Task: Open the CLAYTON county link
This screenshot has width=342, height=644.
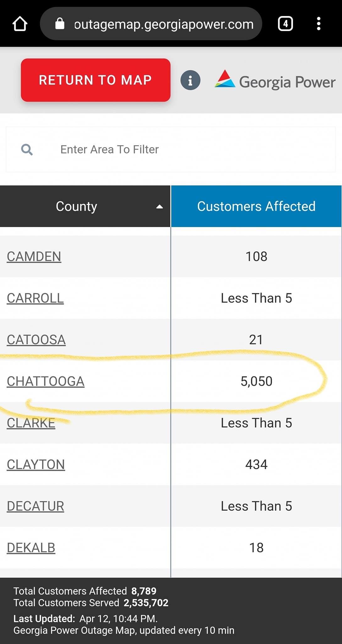Action: (x=36, y=464)
